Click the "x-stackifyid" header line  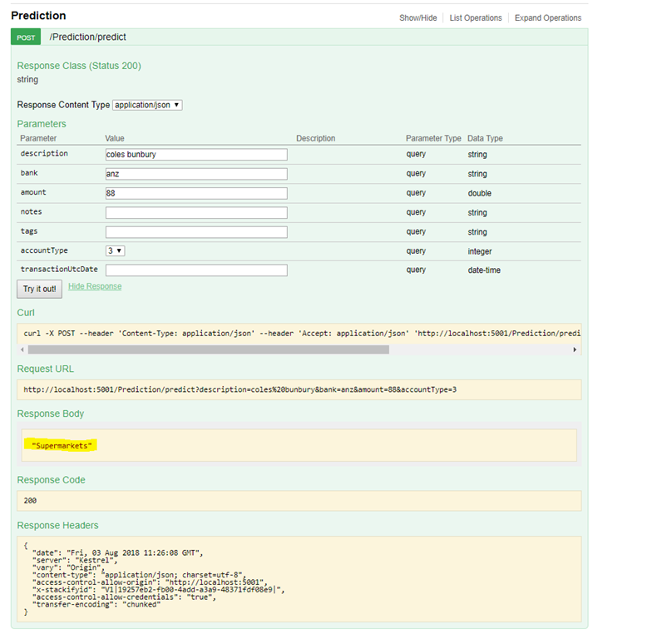tap(159, 590)
